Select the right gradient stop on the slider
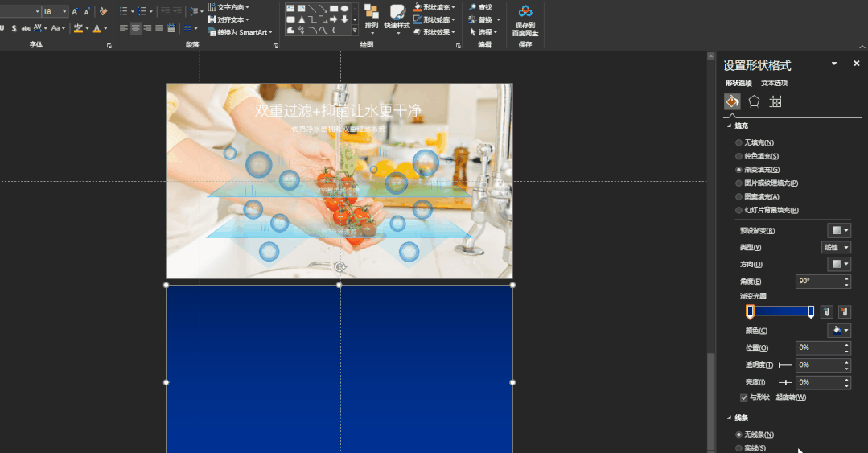The height and width of the screenshot is (453, 868). [811, 311]
